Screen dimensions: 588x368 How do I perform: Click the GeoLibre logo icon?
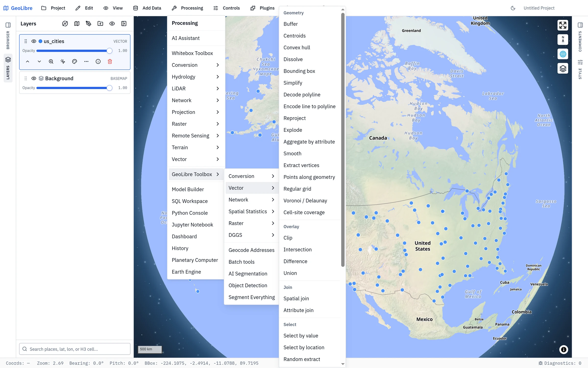pos(6,8)
